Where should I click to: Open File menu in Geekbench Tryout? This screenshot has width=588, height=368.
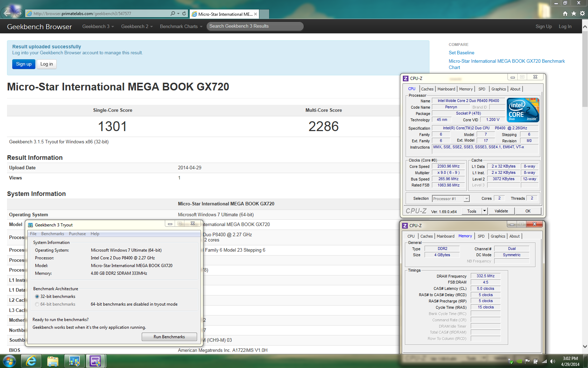point(33,234)
